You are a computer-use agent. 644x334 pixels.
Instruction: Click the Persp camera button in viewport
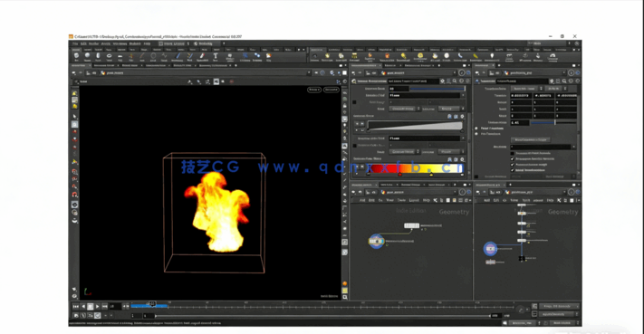314,90
